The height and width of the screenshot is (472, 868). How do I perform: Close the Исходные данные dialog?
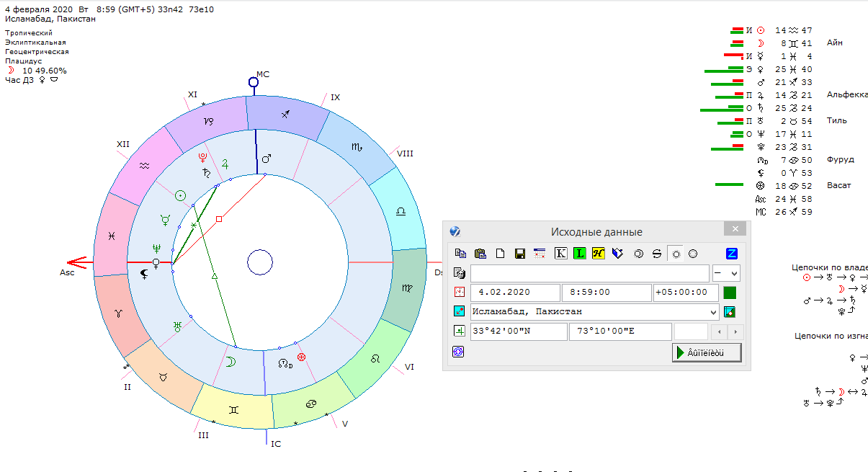(735, 229)
